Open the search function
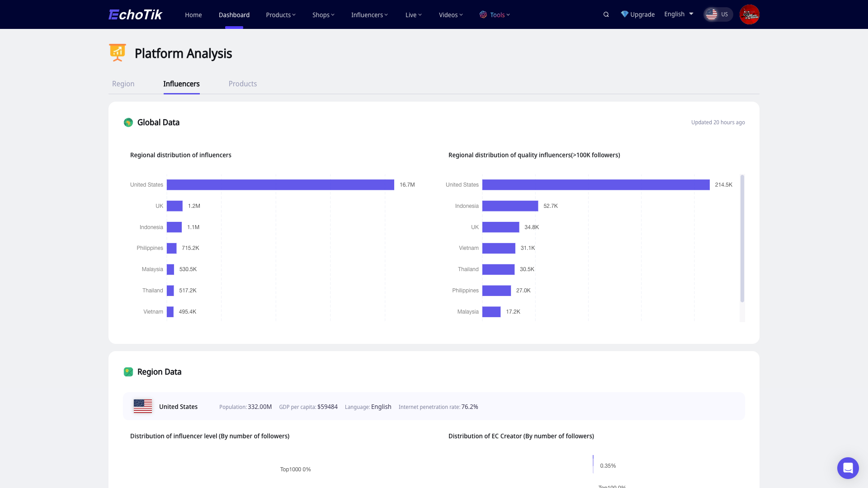 (x=606, y=14)
